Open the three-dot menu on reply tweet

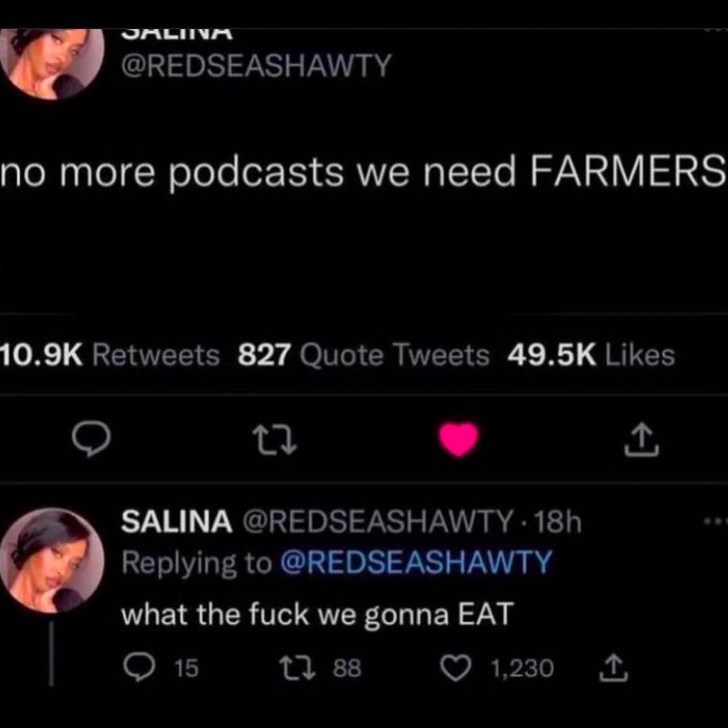click(x=717, y=523)
